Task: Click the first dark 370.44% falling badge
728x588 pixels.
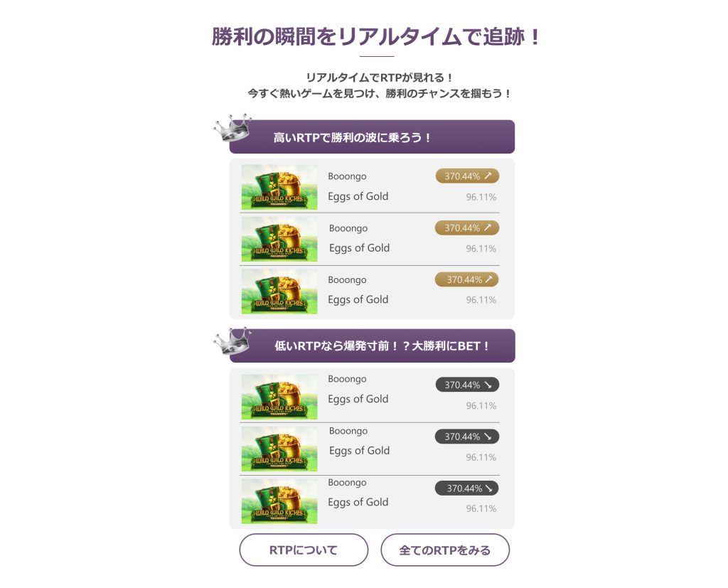Action: [467, 385]
